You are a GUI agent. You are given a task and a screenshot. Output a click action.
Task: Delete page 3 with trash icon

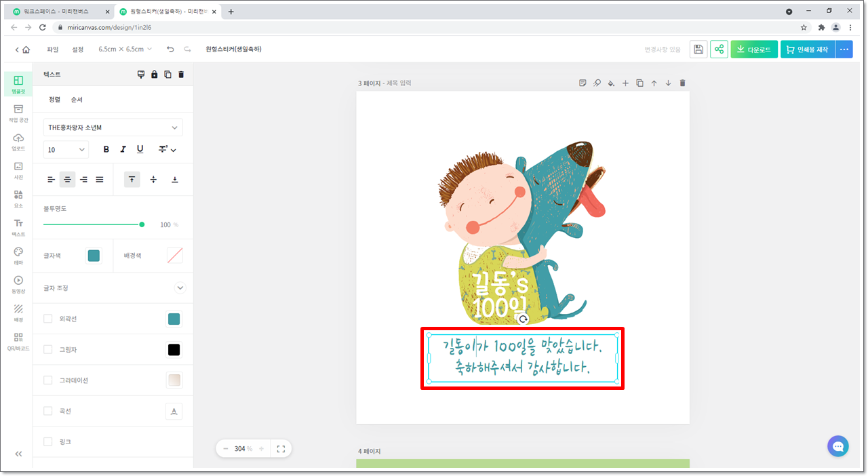coord(682,83)
